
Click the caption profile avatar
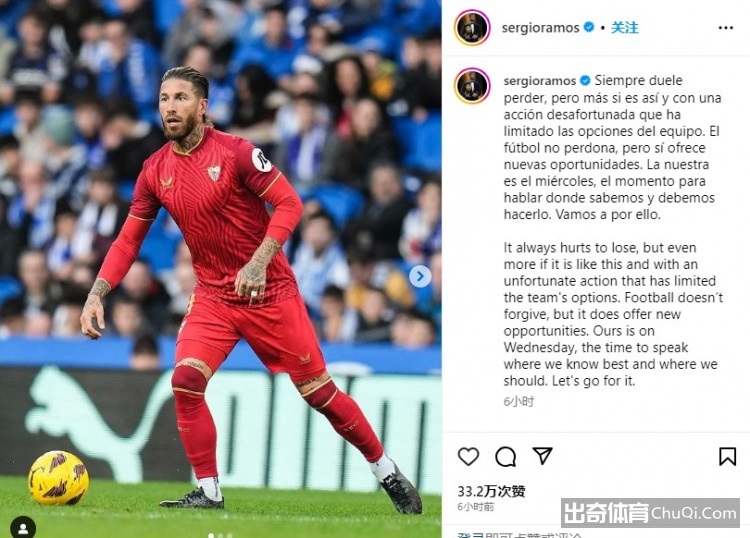[472, 86]
